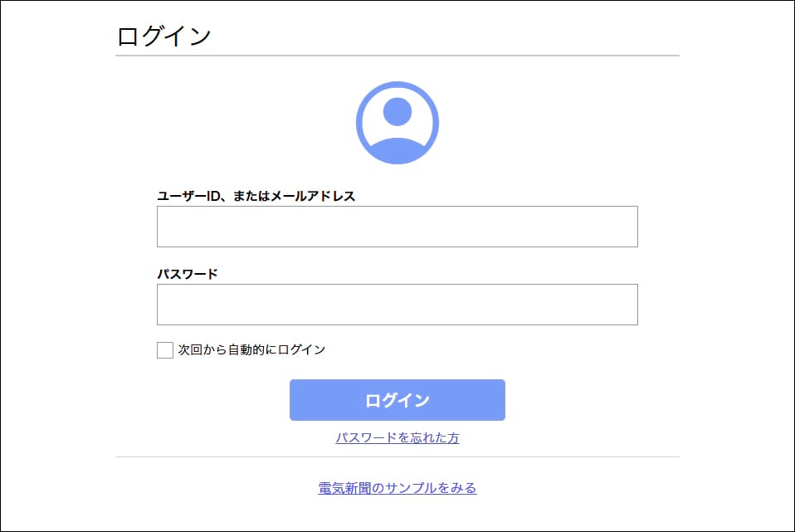Select the ログイン page heading
This screenshot has height=532, width=795.
click(163, 34)
